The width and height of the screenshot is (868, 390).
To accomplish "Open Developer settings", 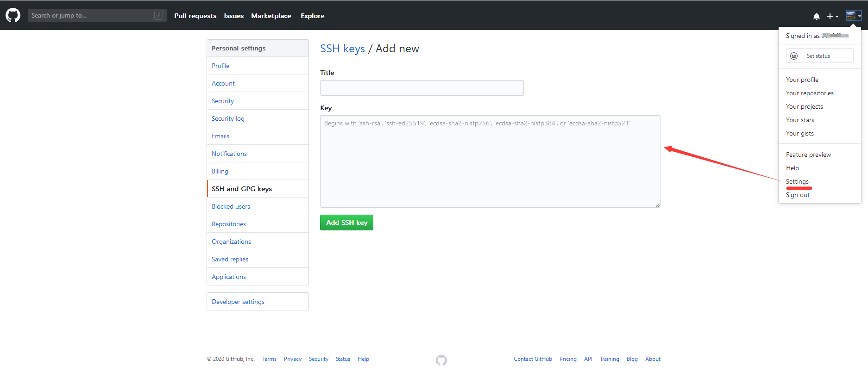I will (258, 302).
